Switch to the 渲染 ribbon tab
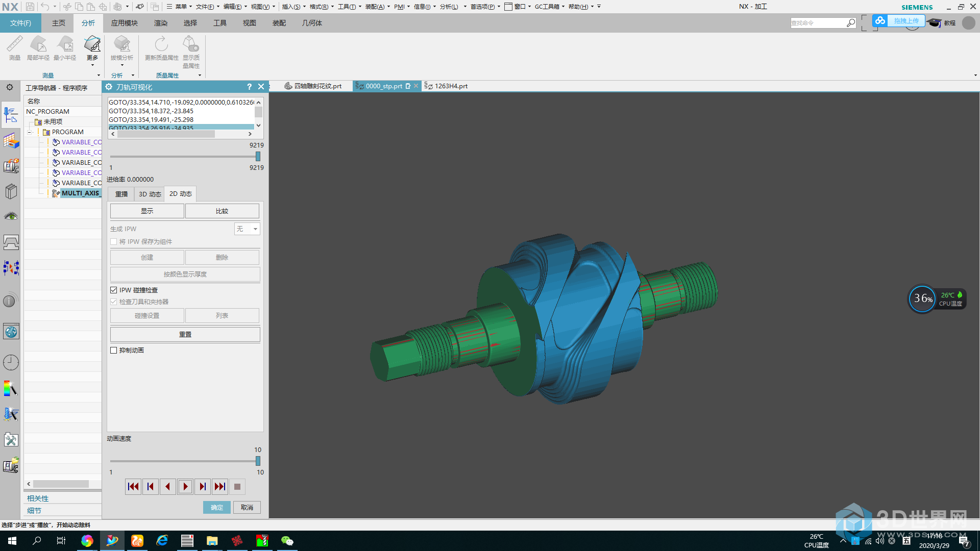 (161, 23)
